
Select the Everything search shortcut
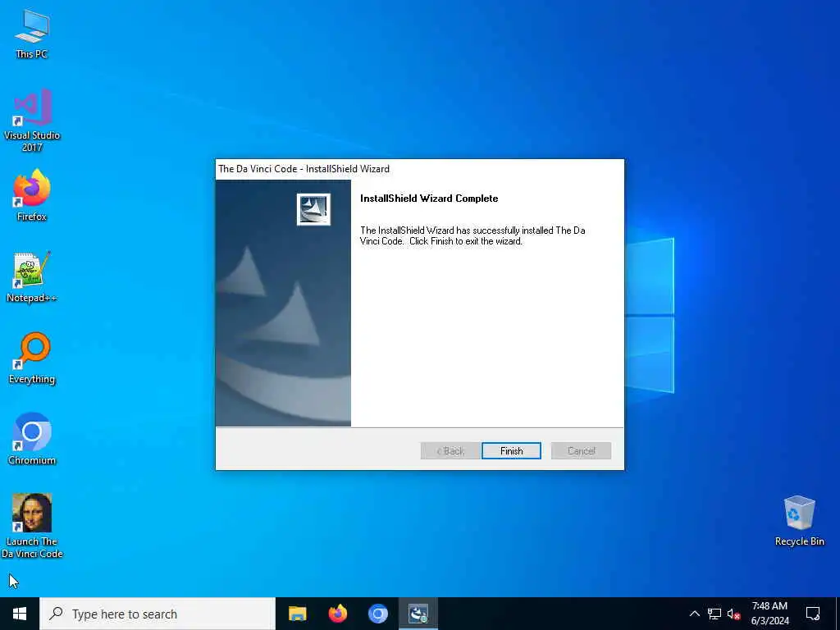coord(32,358)
